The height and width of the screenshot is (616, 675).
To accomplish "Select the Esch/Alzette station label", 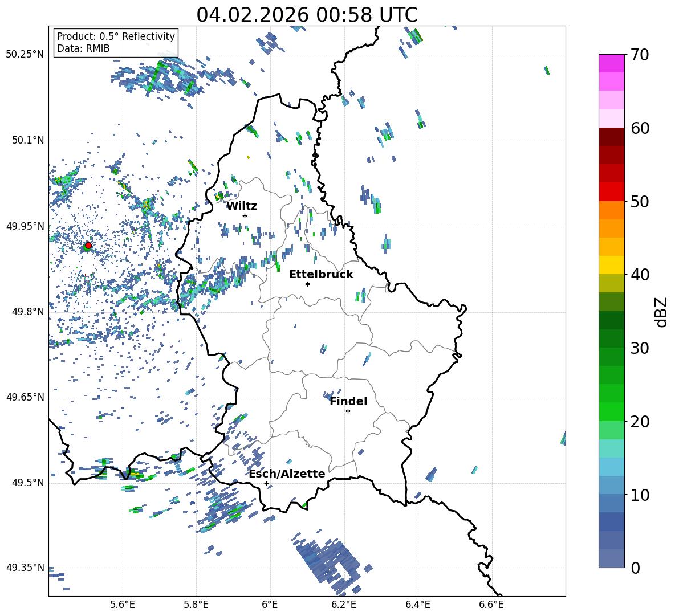I will pyautogui.click(x=287, y=474).
